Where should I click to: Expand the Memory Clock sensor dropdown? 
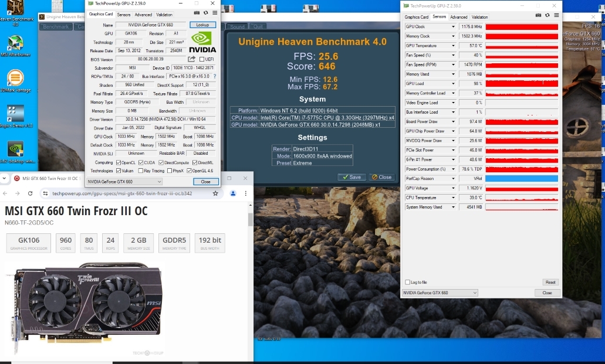(453, 36)
